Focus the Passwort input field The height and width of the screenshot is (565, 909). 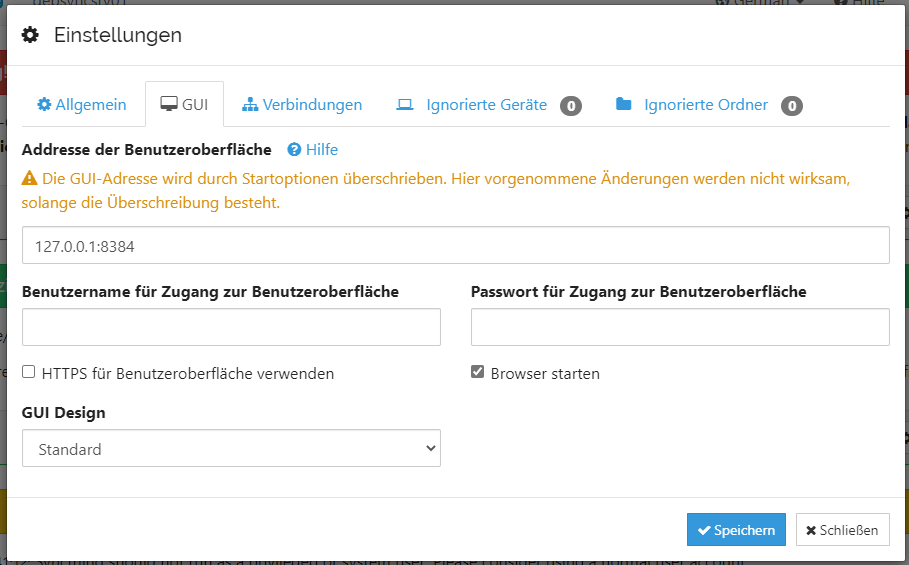click(x=680, y=327)
